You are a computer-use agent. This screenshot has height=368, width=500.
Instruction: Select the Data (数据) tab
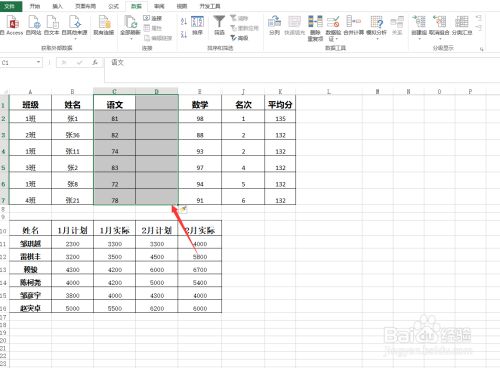[x=136, y=6]
